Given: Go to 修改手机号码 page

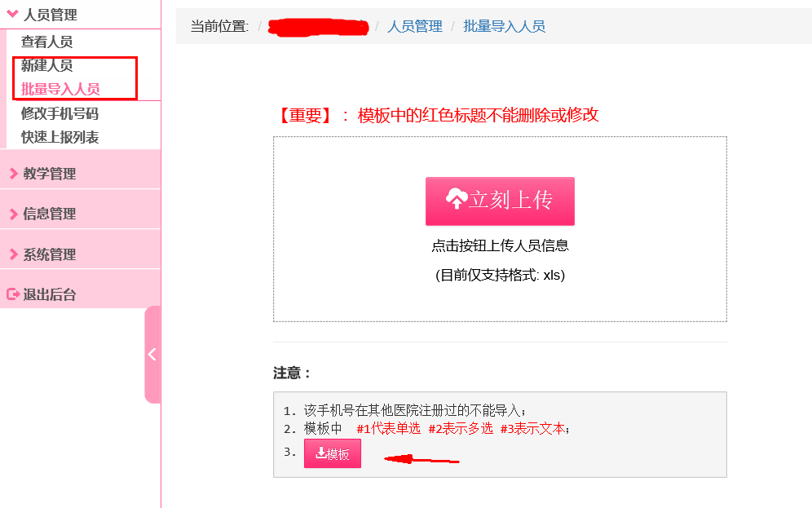Looking at the screenshot, I should coord(60,113).
